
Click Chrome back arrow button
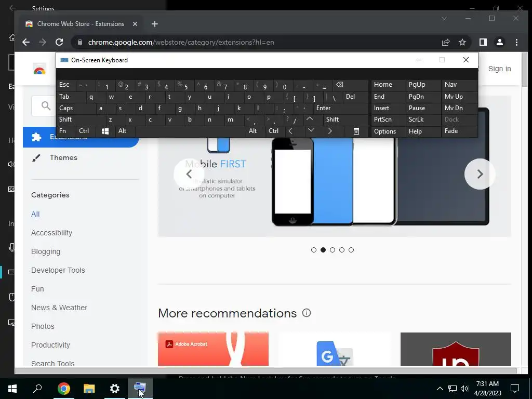tap(26, 42)
